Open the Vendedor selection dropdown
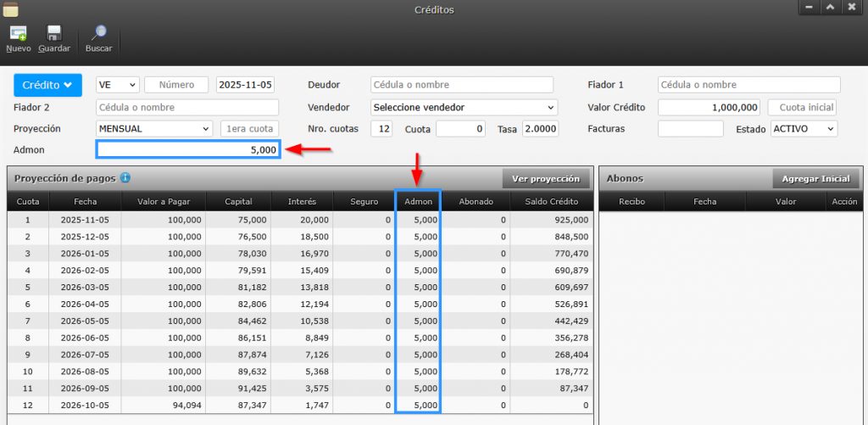The width and height of the screenshot is (868, 425). point(464,108)
